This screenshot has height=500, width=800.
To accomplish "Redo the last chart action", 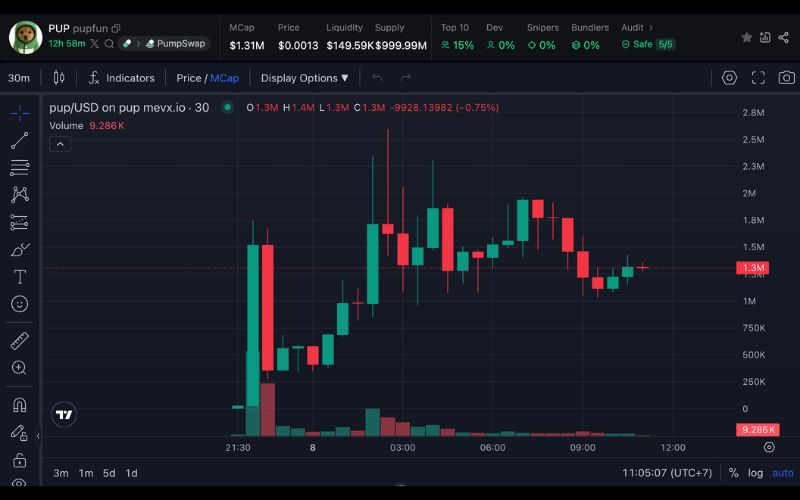I will (x=406, y=78).
